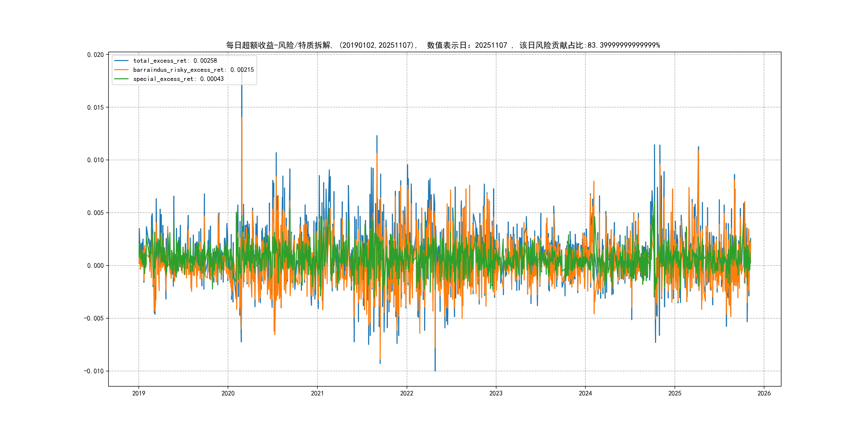Select the special_excess_ret: 0.00043 legend label
The height and width of the screenshot is (434, 868).
[x=178, y=79]
